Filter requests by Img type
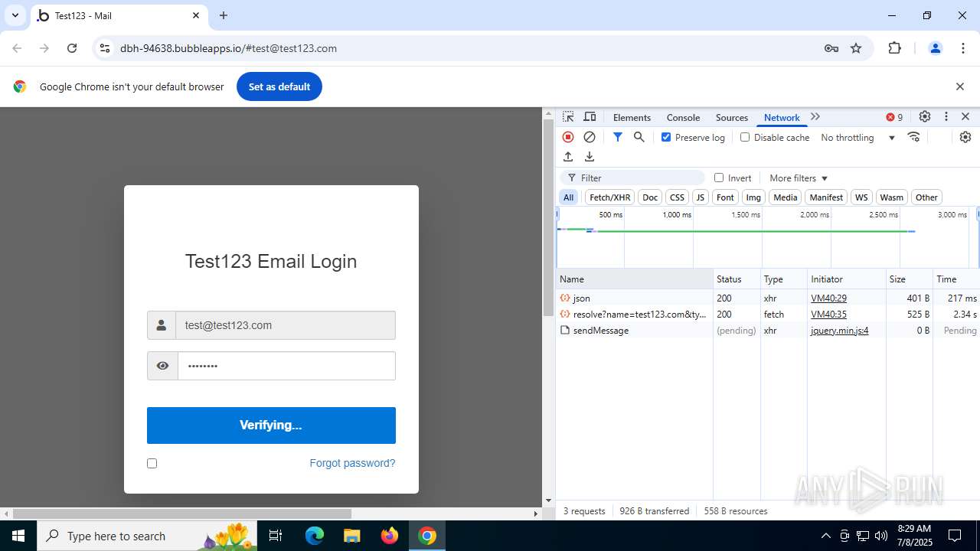The height and width of the screenshot is (551, 980). (x=753, y=197)
